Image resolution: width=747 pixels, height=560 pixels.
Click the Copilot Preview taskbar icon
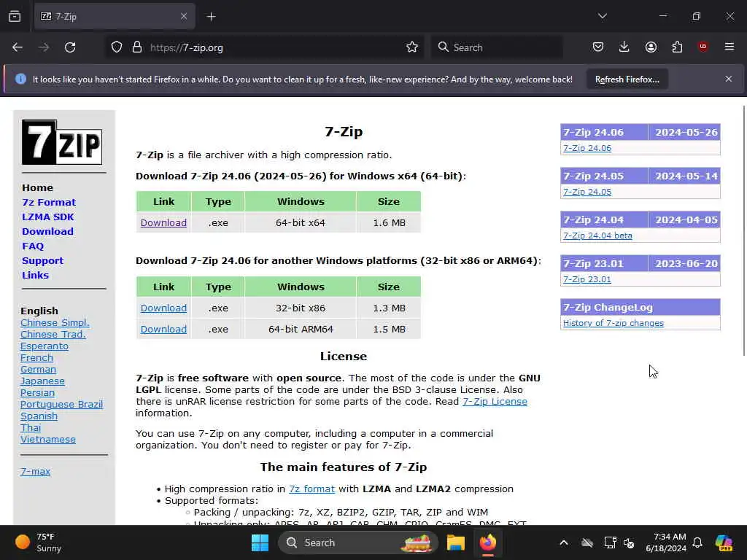click(724, 542)
